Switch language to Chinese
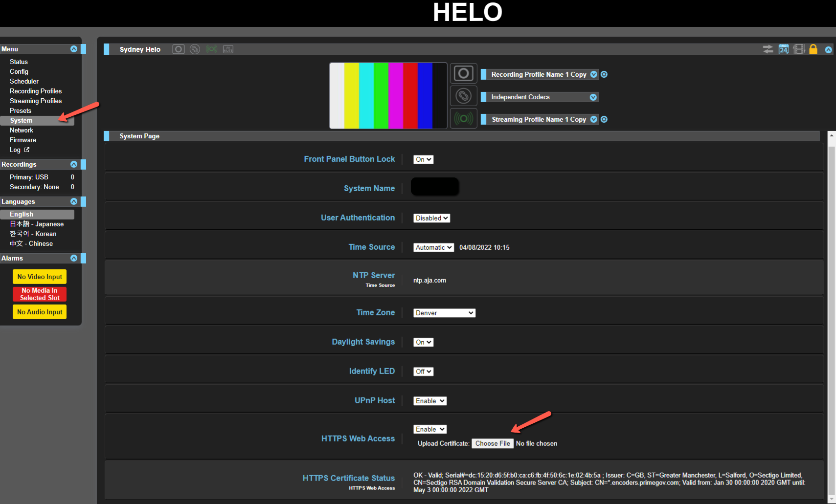 tap(31, 243)
